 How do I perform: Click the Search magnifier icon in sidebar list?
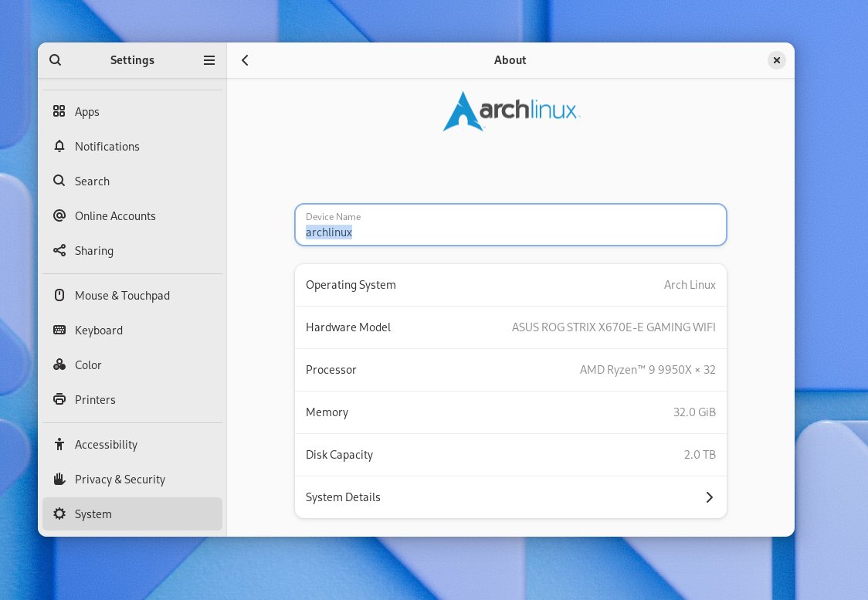coord(59,181)
